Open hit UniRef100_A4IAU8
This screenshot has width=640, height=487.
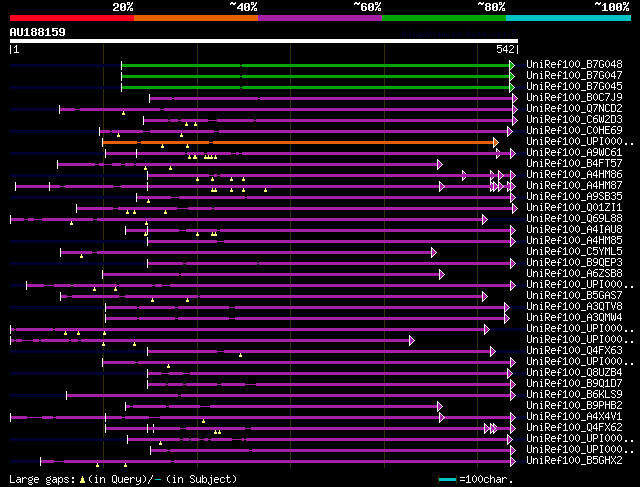tap(574, 230)
